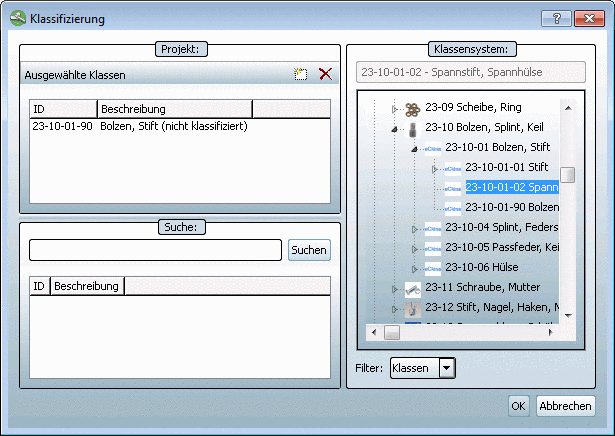
Task: Expand the 23-10-01-01 Stift node
Action: (x=435, y=169)
